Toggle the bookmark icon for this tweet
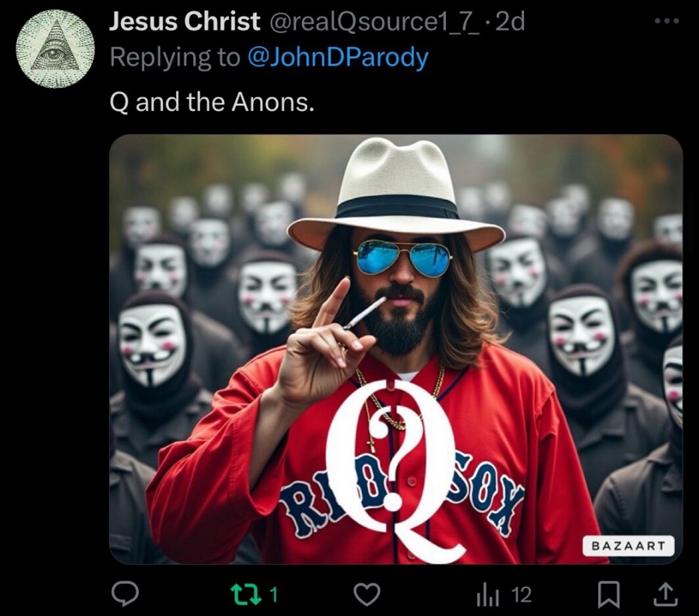 (607, 595)
